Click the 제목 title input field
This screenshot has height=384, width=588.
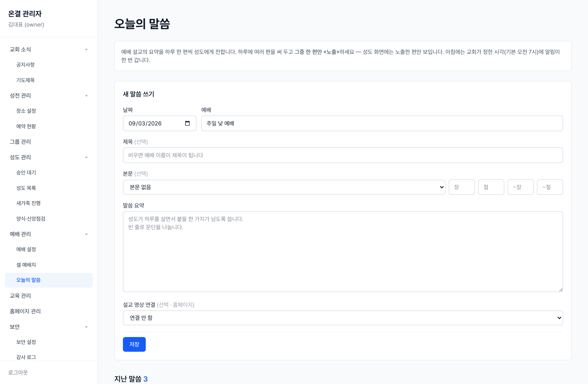pos(343,155)
